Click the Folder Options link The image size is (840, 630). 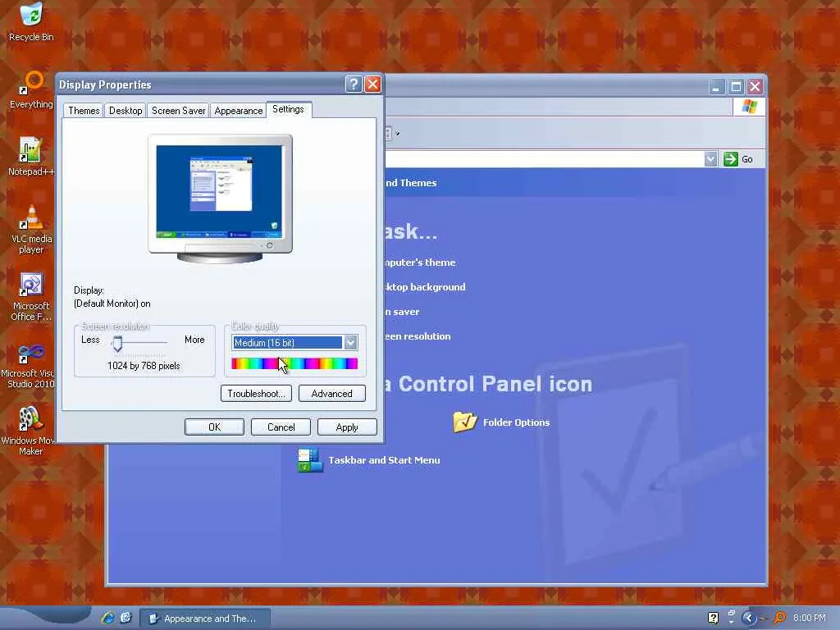(x=516, y=422)
